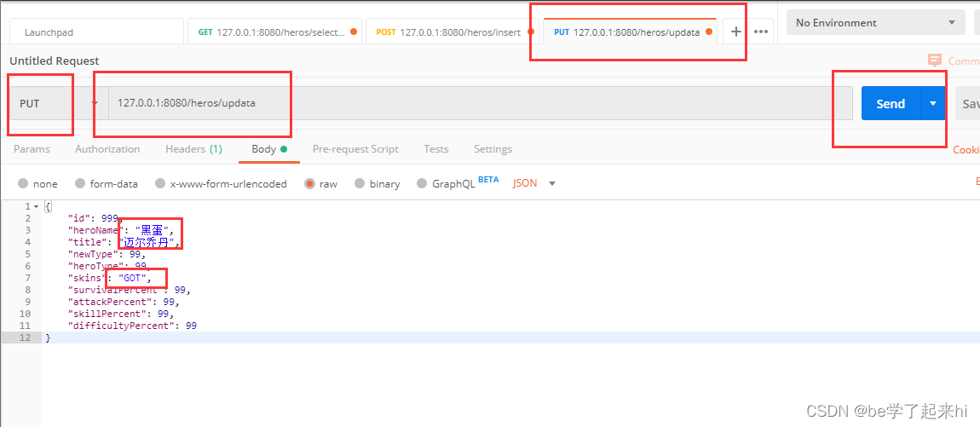The width and height of the screenshot is (980, 427).
Task: Click the Untitled Request name
Action: (x=55, y=61)
